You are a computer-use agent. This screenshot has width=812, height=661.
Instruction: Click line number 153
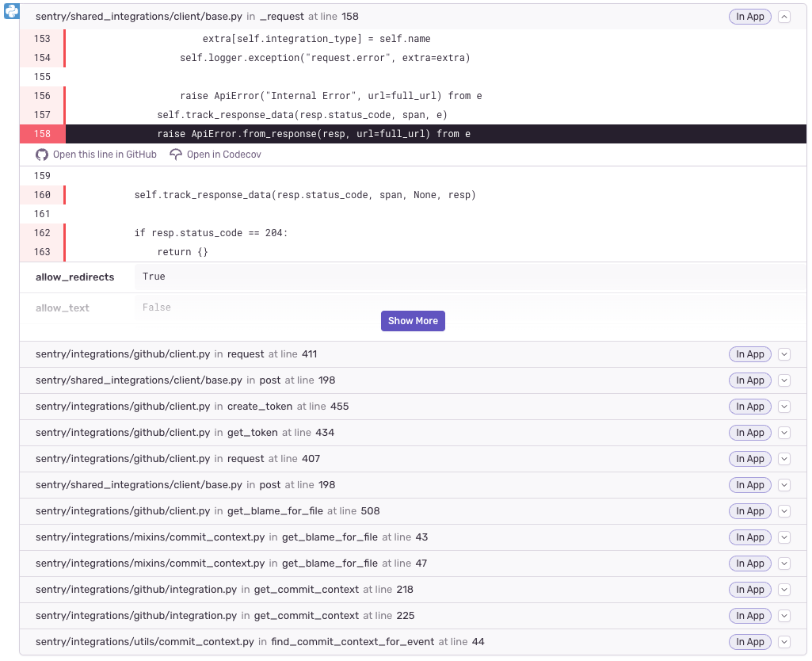click(x=42, y=39)
